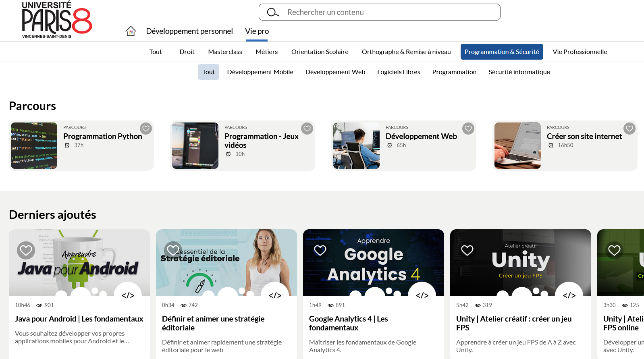Open Google Analytics 4 | Les fondamentaux course

point(349,323)
